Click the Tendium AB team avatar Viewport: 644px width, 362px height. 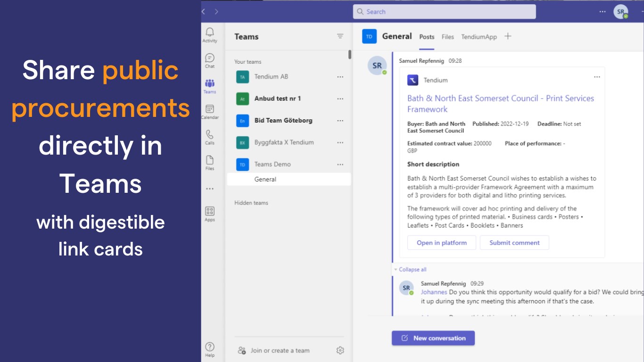coord(242,77)
